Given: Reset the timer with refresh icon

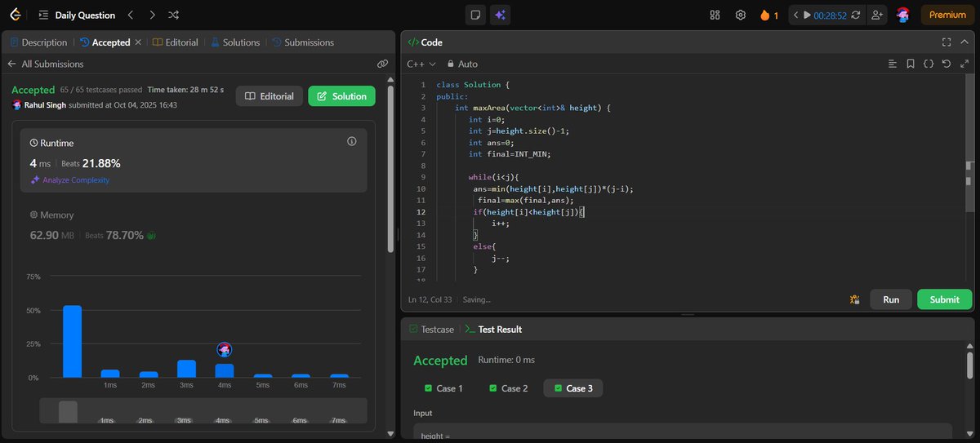Looking at the screenshot, I should coord(855,15).
